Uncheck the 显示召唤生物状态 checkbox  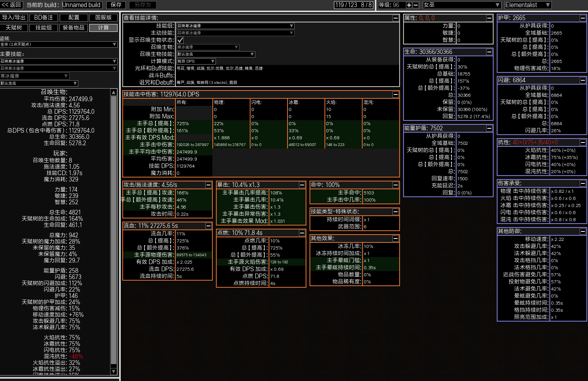pos(180,40)
